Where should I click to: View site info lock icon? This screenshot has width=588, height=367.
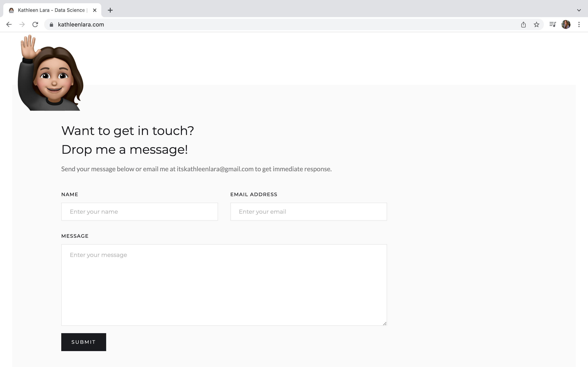tap(51, 24)
